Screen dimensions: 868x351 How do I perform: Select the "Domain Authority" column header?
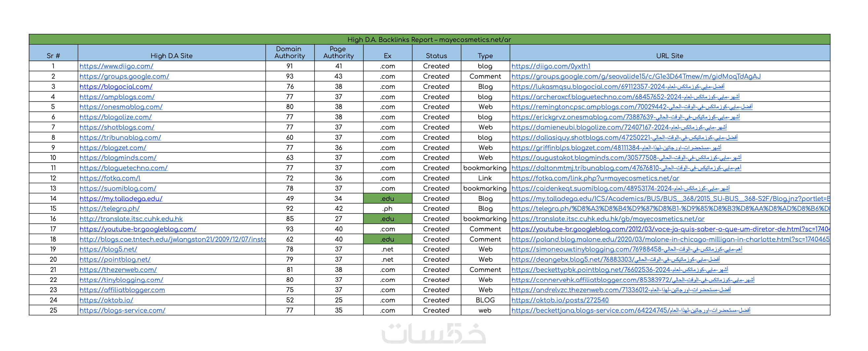pyautogui.click(x=290, y=53)
